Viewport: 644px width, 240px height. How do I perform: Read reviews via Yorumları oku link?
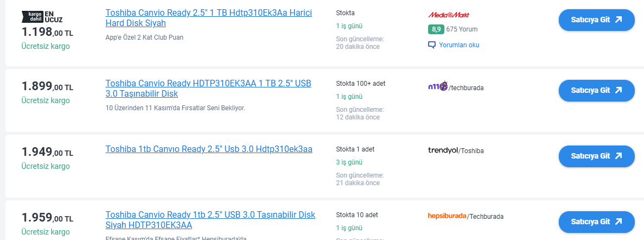[459, 45]
